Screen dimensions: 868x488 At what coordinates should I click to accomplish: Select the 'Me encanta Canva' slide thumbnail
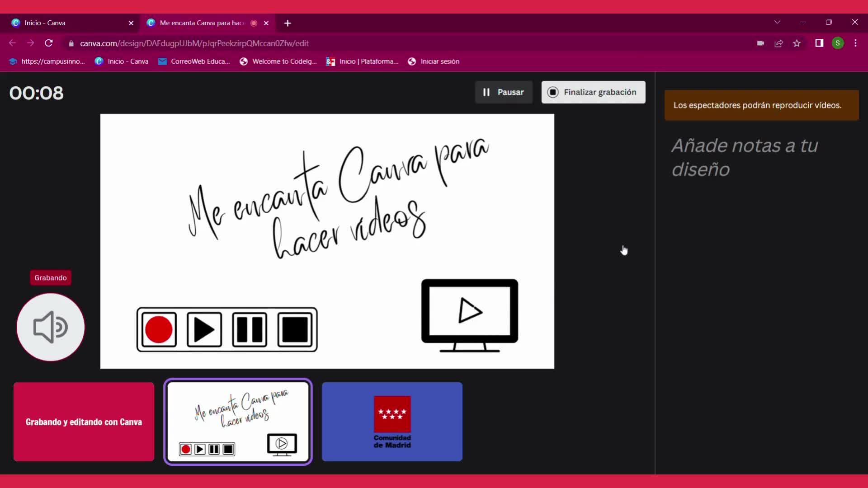238,422
